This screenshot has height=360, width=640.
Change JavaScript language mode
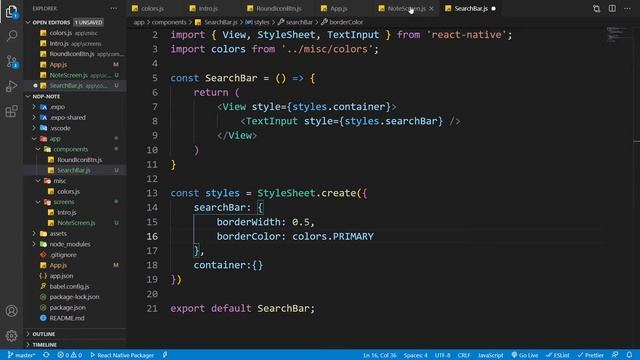pyautogui.click(x=491, y=355)
